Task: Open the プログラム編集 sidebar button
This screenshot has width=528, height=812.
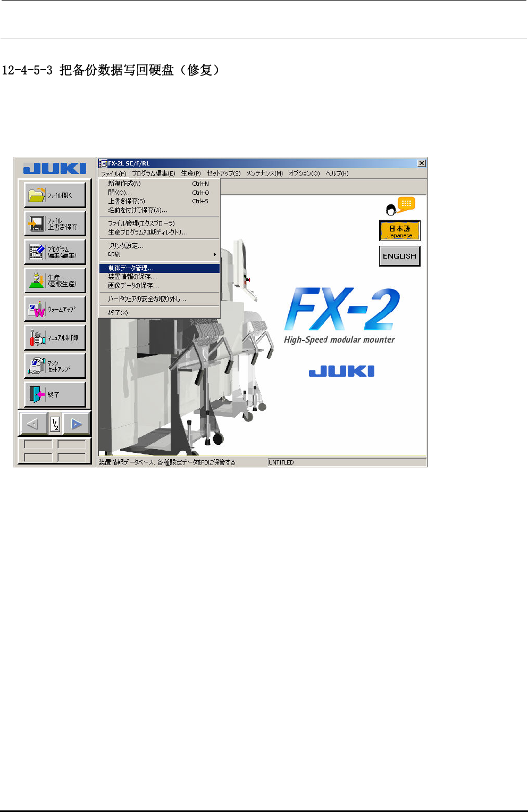Action: click(x=55, y=252)
